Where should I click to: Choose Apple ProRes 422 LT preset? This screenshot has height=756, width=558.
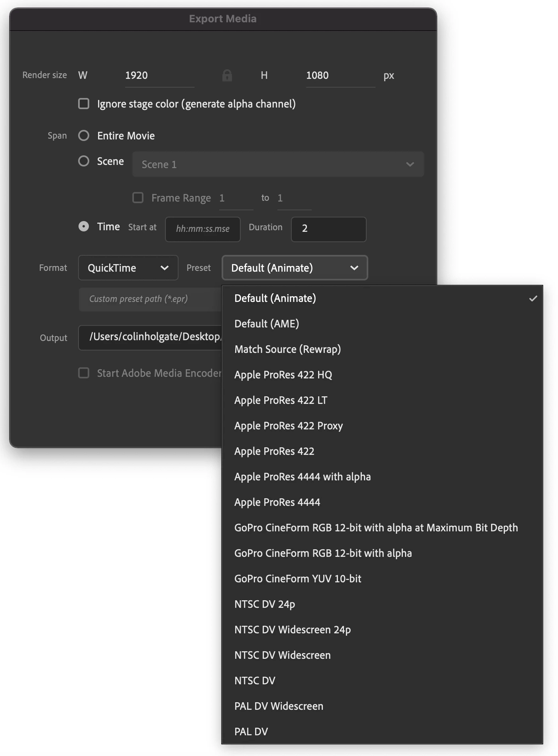coord(382,400)
